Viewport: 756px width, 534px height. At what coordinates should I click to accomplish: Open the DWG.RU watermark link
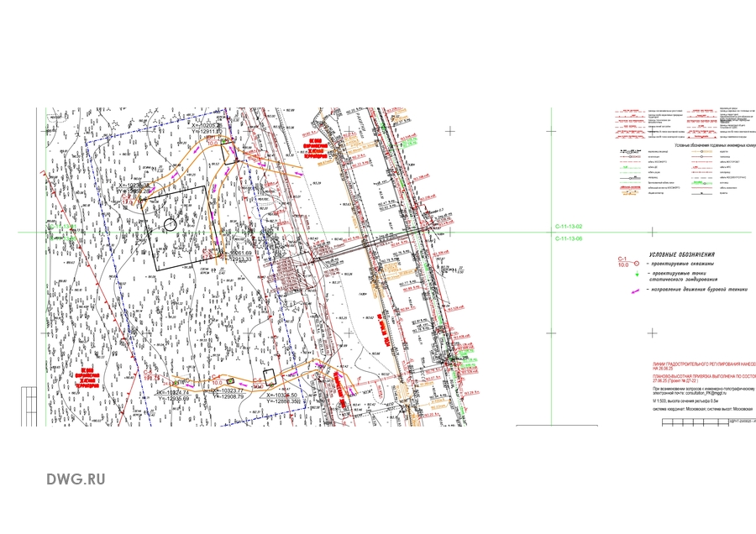click(76, 479)
